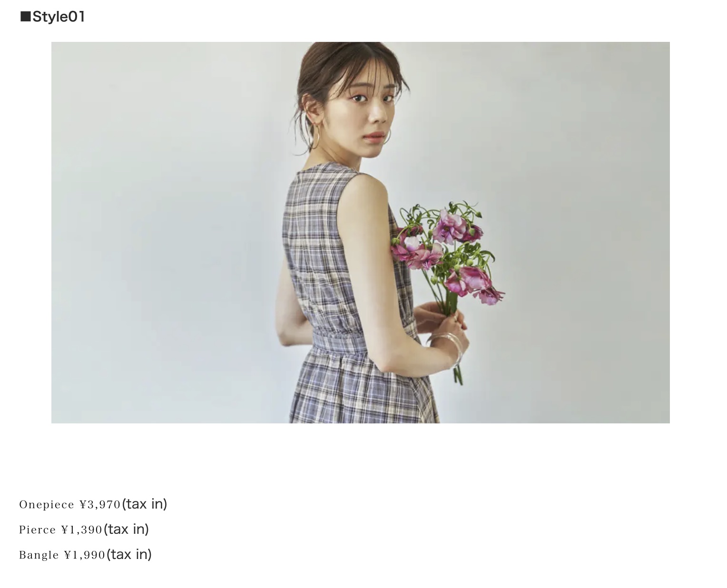Open the Style01 model photo
Screen dimensions: 727x588
[360, 232]
